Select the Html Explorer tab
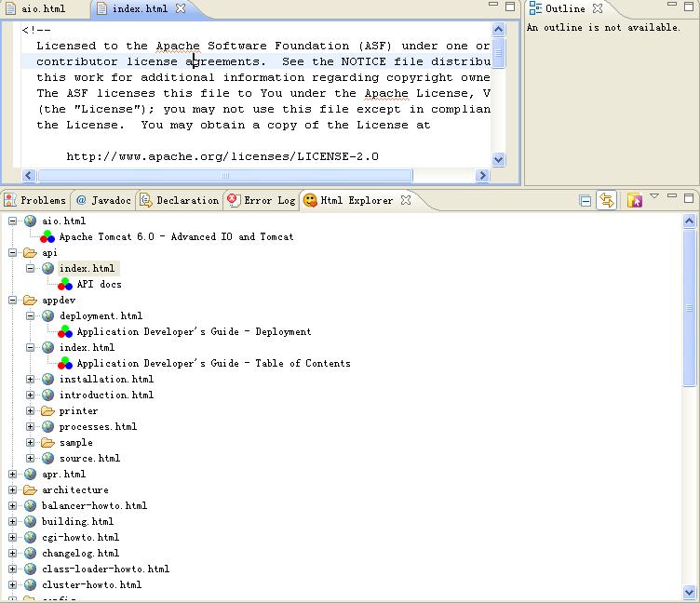The height and width of the screenshot is (603, 700). (357, 200)
